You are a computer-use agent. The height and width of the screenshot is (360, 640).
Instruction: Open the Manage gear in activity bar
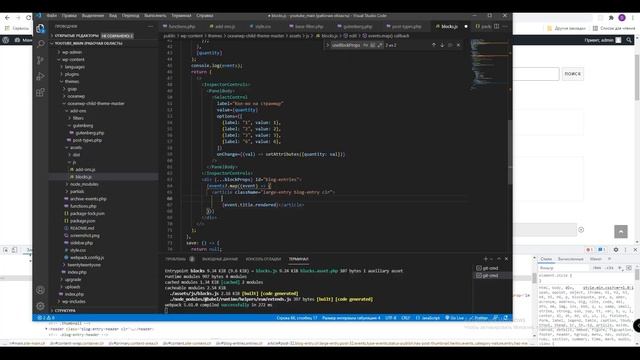coord(40,306)
